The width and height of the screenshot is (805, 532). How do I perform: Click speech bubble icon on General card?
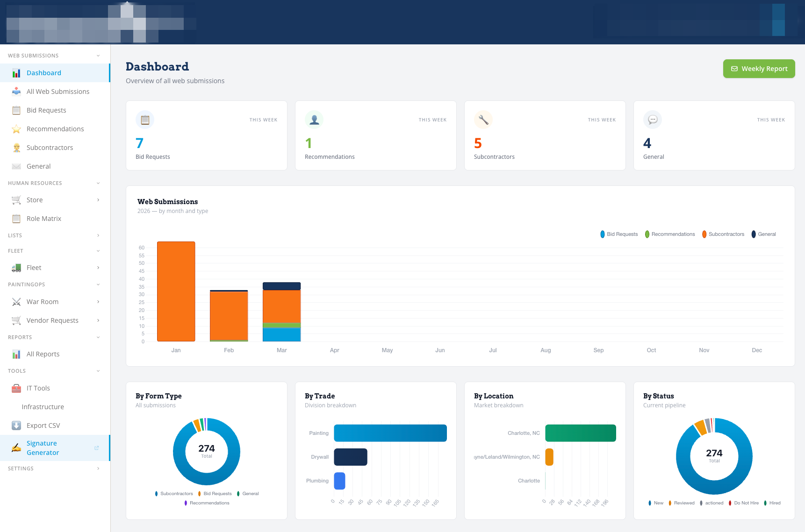(653, 120)
